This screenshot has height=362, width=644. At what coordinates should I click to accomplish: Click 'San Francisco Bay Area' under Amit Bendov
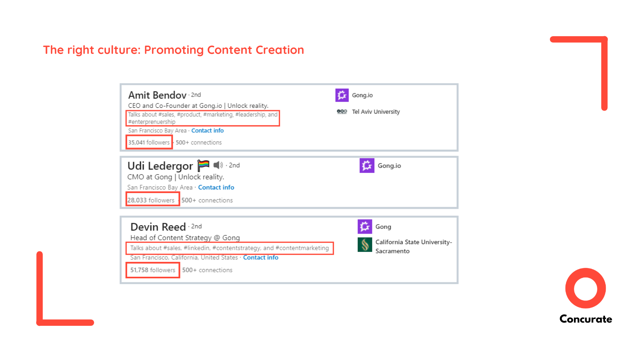(x=157, y=131)
